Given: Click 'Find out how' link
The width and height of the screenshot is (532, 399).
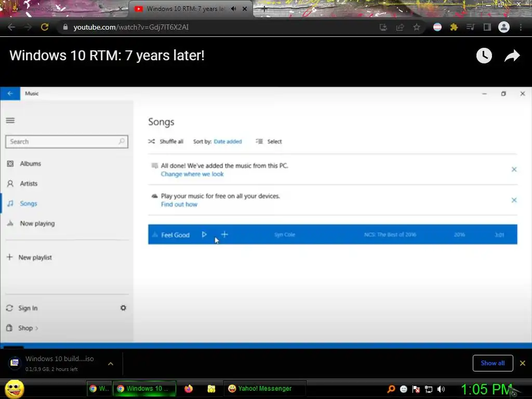Looking at the screenshot, I should click(x=179, y=204).
